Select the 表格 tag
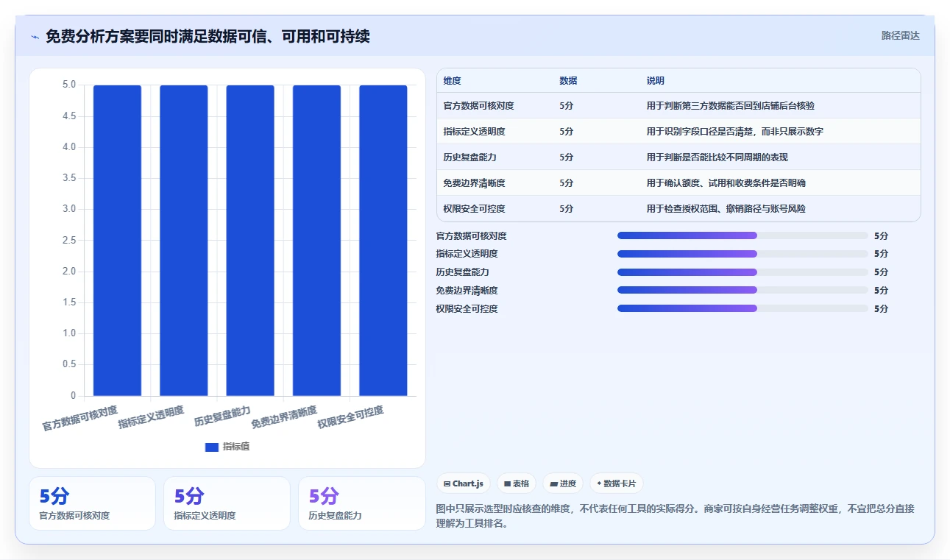 pyautogui.click(x=517, y=483)
